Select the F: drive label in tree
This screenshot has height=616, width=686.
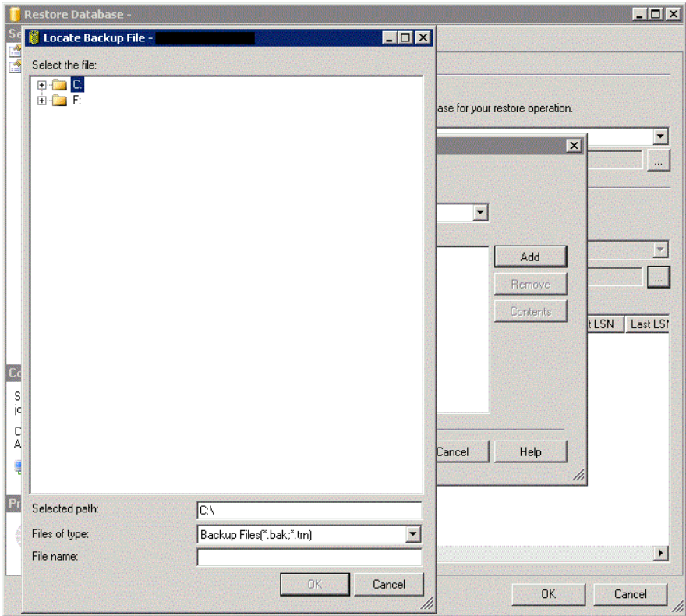(x=77, y=101)
